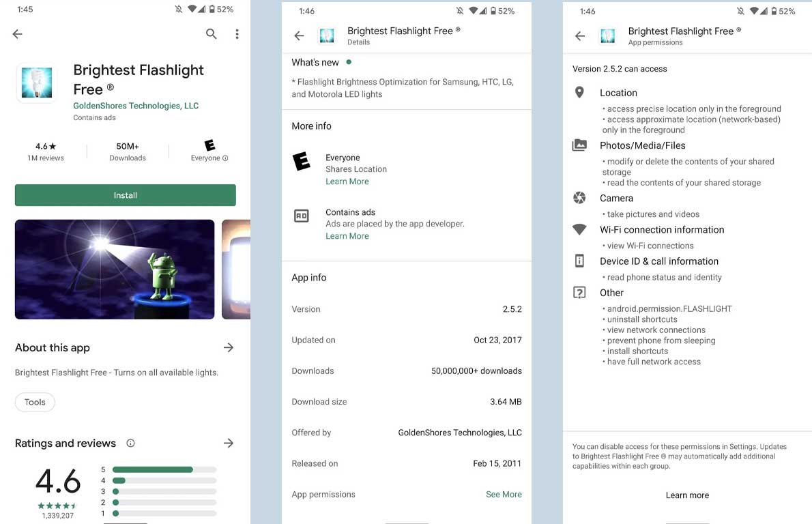
Task: Open About this app arrow
Action: (229, 347)
